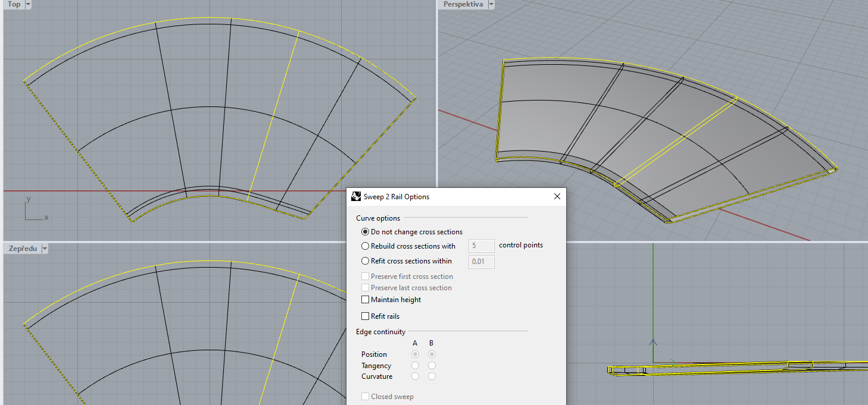This screenshot has height=405, width=868.
Task: Click the control points count field
Action: (482, 246)
